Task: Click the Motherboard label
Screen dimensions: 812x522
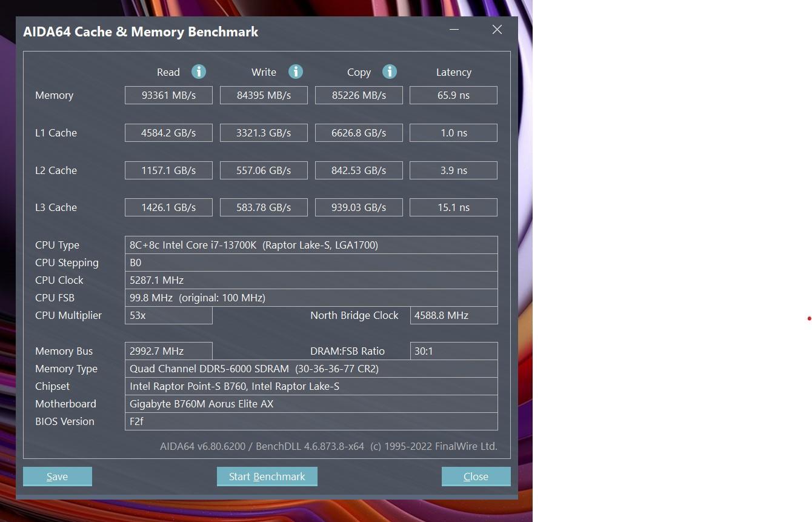Action: pos(65,404)
